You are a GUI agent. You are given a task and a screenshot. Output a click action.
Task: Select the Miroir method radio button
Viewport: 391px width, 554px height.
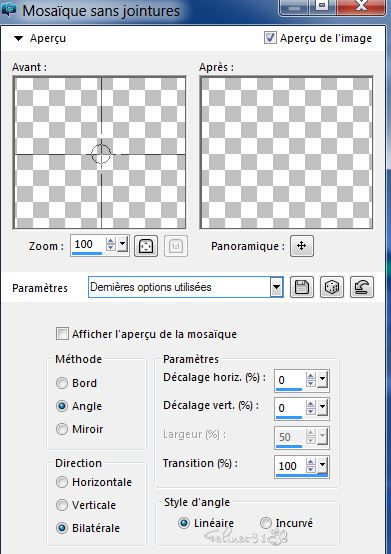point(62,429)
